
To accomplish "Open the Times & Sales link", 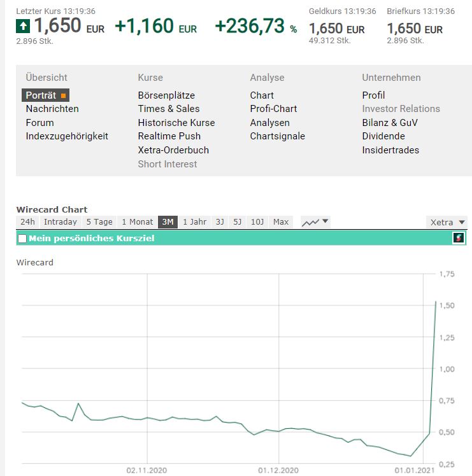I will (169, 109).
